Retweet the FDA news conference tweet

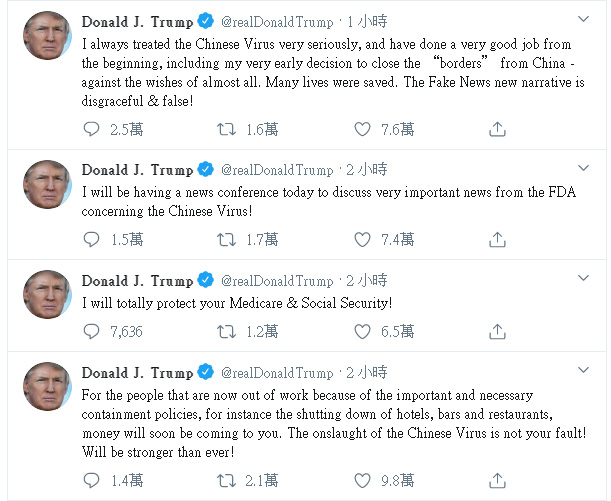tap(227, 239)
